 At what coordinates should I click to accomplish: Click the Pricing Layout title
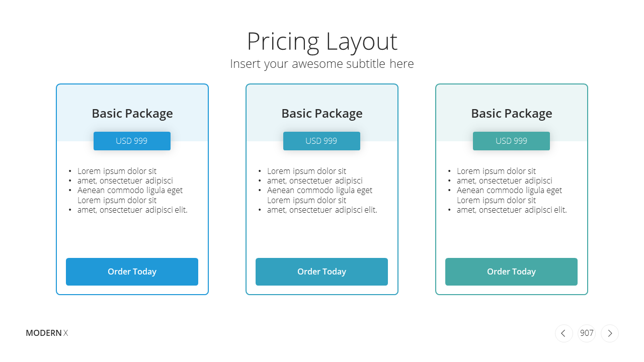click(322, 41)
